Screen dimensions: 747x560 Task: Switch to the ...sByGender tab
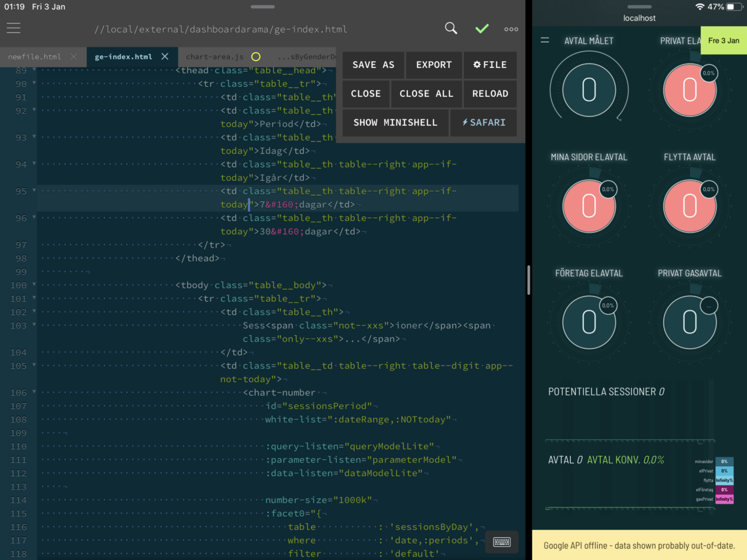click(x=307, y=57)
